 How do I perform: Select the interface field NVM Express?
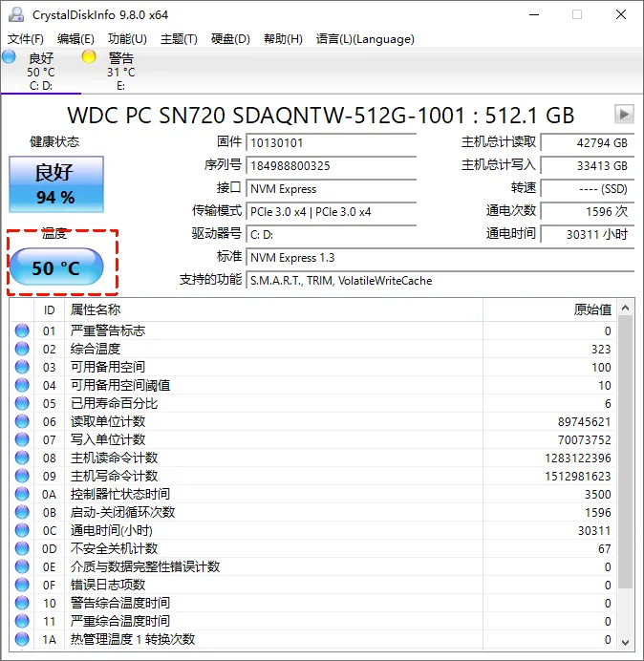331,189
